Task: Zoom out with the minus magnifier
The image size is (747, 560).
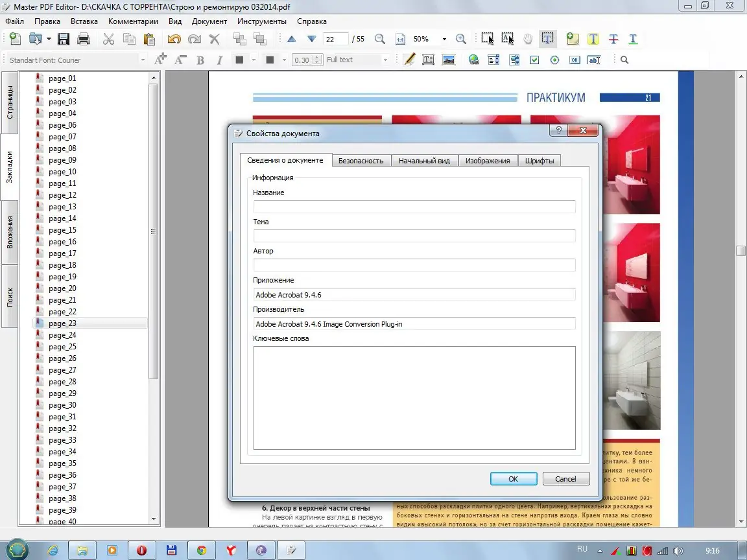Action: [380, 39]
